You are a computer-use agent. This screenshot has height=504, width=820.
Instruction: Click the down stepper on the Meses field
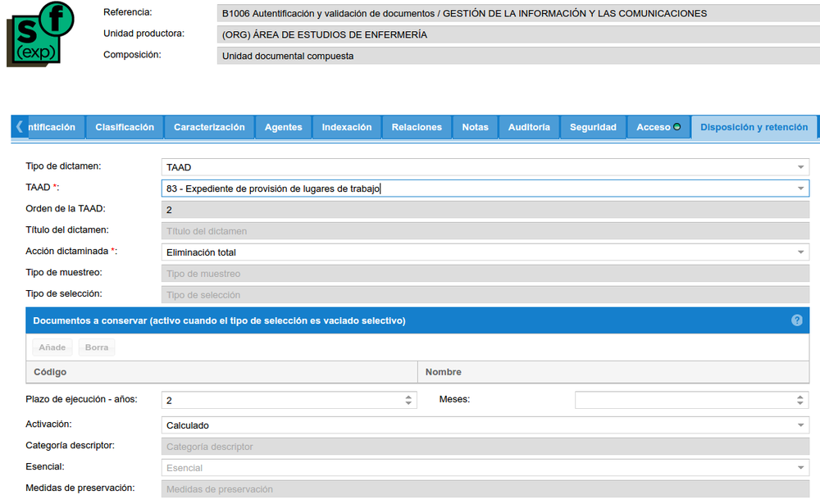[800, 403]
